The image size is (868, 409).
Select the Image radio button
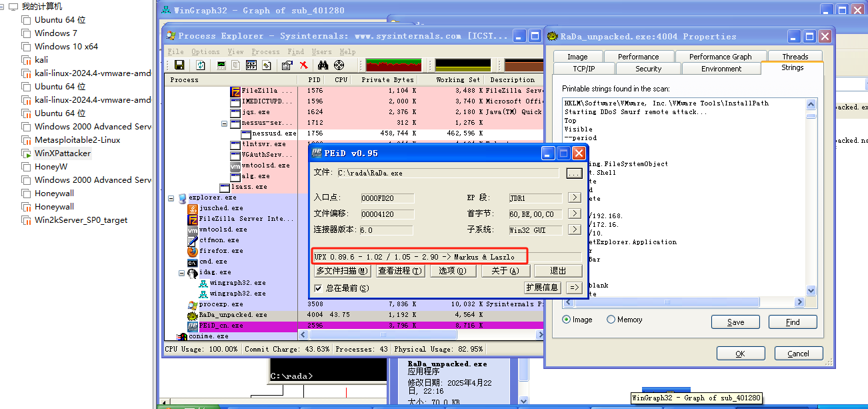pos(567,320)
